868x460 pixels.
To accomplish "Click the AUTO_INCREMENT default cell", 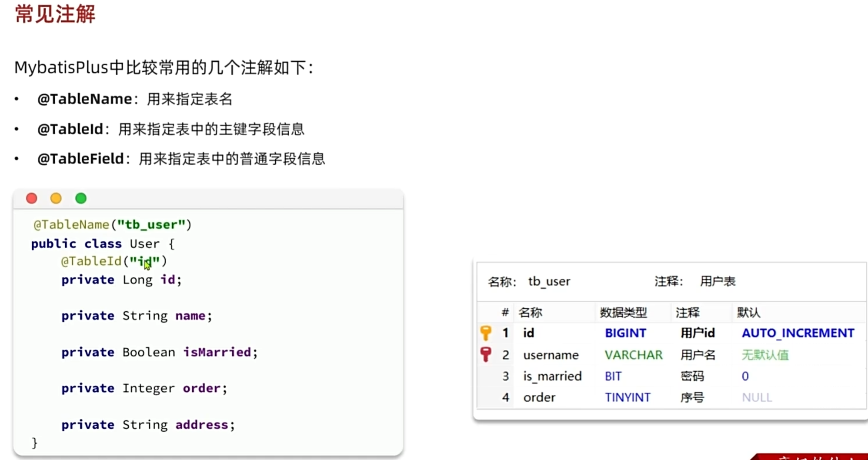I will (798, 333).
